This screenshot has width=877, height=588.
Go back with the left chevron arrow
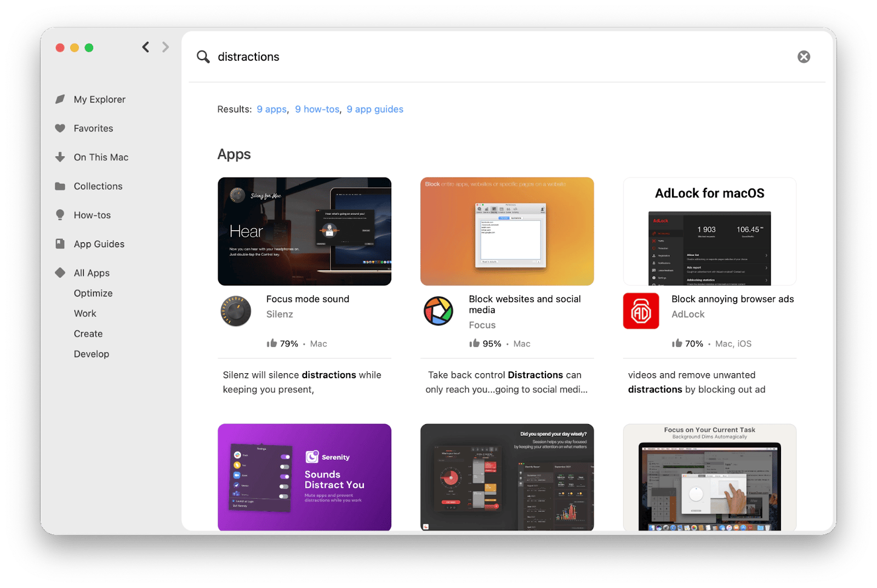tap(145, 47)
